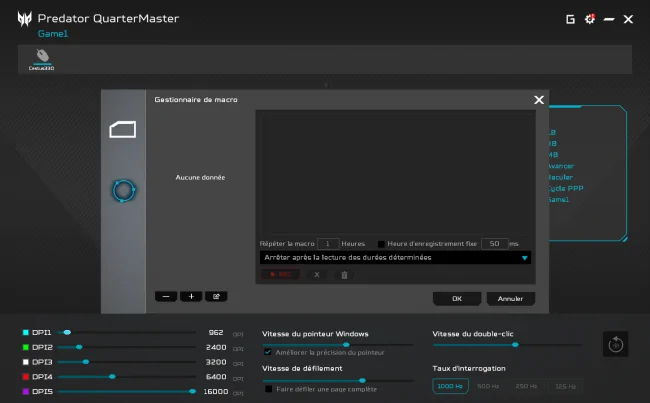Toggle Améliorer la précision du pointeur checkbox
Image resolution: width=650 pixels, height=403 pixels.
click(x=268, y=352)
